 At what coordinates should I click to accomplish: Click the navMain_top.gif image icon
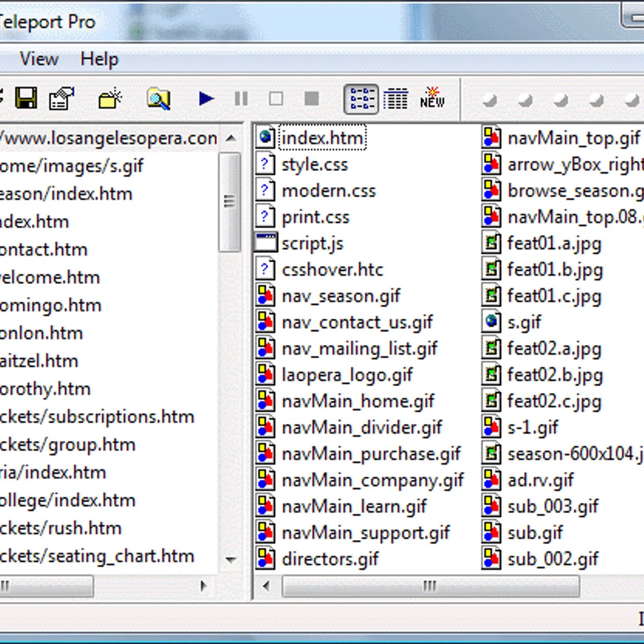tap(491, 138)
